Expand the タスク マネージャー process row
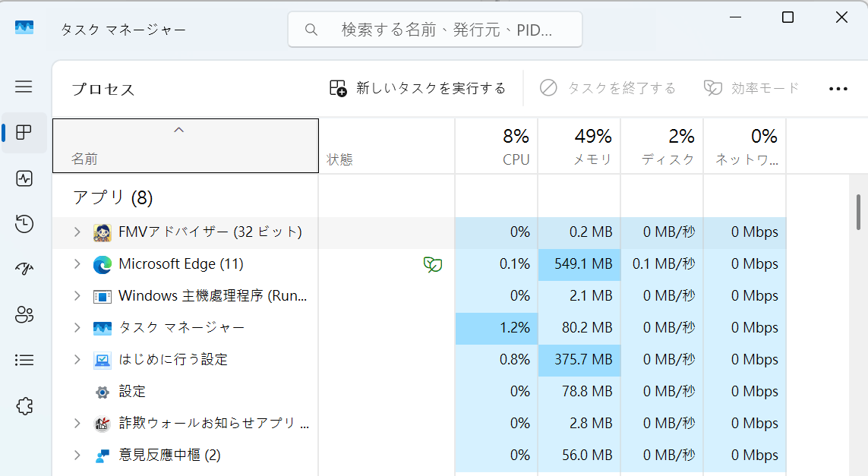 [x=77, y=328]
